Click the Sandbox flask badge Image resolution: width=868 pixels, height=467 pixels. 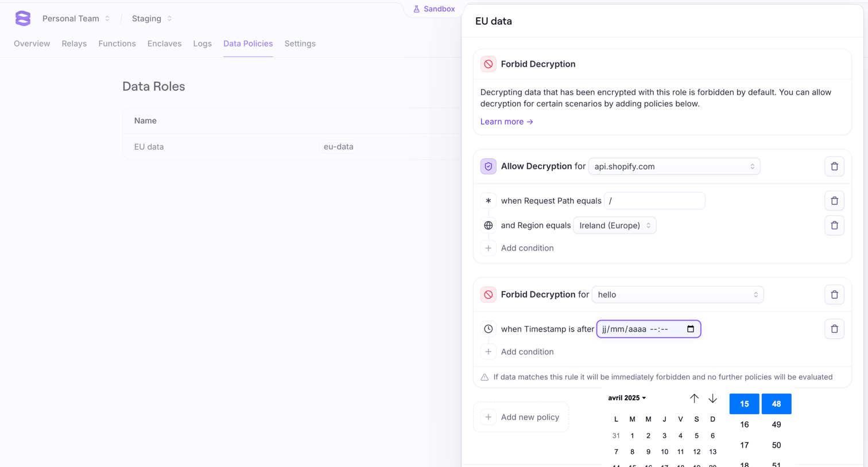434,9
